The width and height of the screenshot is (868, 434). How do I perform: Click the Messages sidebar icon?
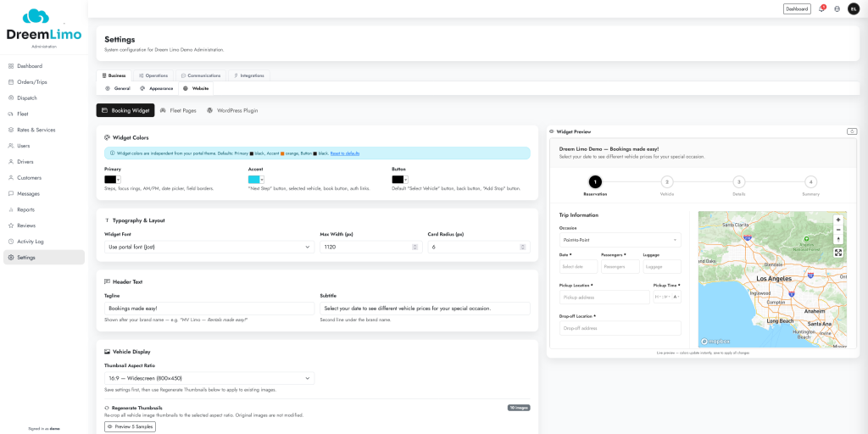pos(11,194)
